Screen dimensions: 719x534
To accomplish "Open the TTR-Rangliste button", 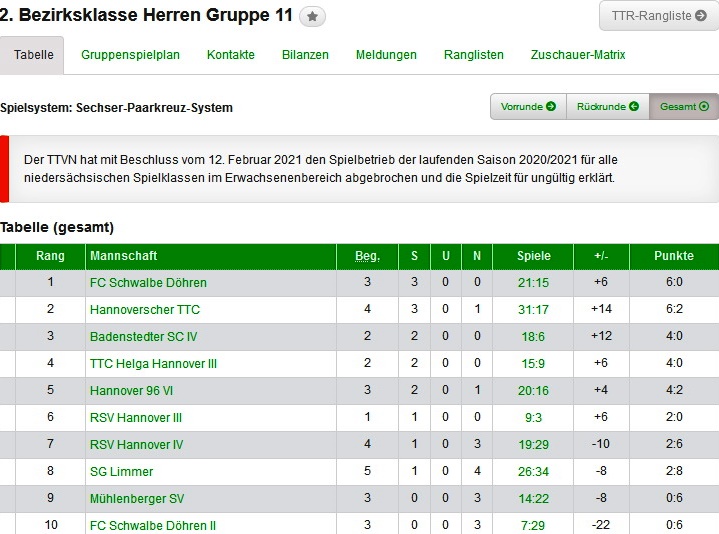I will click(x=658, y=16).
